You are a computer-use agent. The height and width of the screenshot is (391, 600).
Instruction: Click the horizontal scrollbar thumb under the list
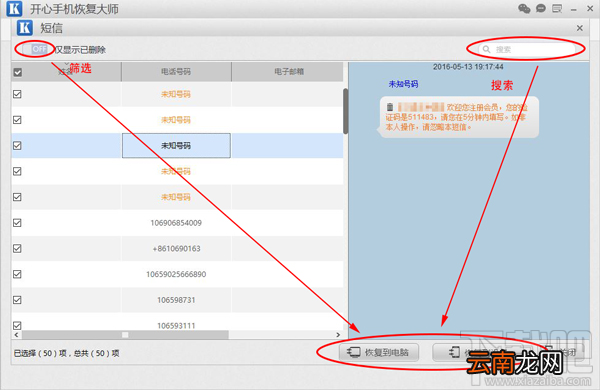click(x=125, y=335)
